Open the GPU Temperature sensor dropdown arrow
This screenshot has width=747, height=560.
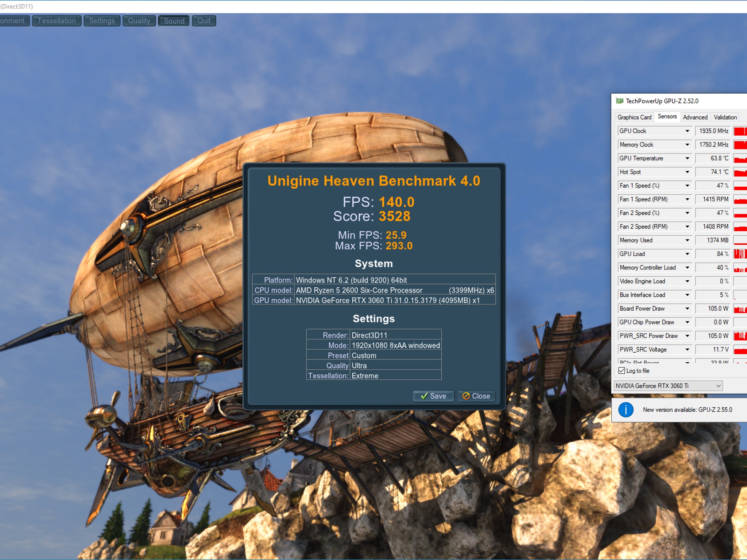687,158
